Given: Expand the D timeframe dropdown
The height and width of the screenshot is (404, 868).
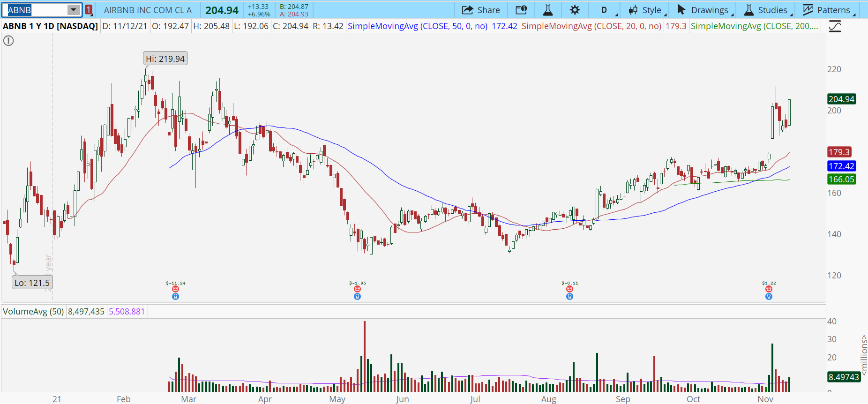Looking at the screenshot, I should coord(607,10).
